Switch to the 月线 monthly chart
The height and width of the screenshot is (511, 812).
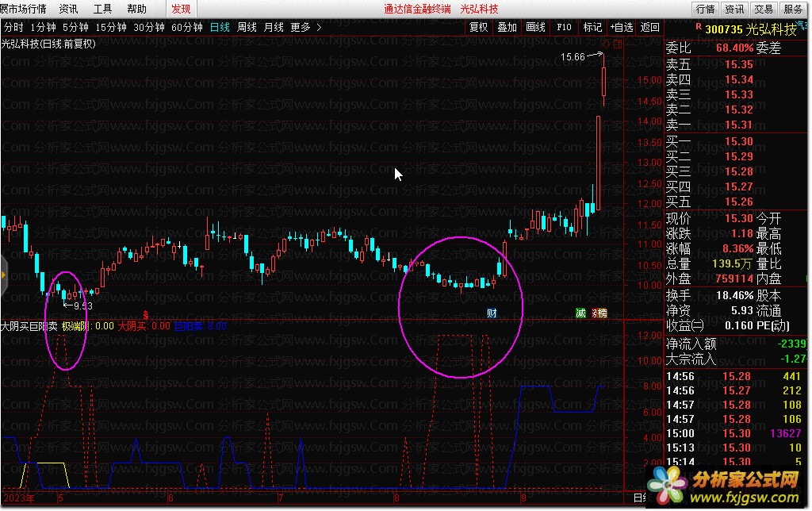(x=274, y=27)
